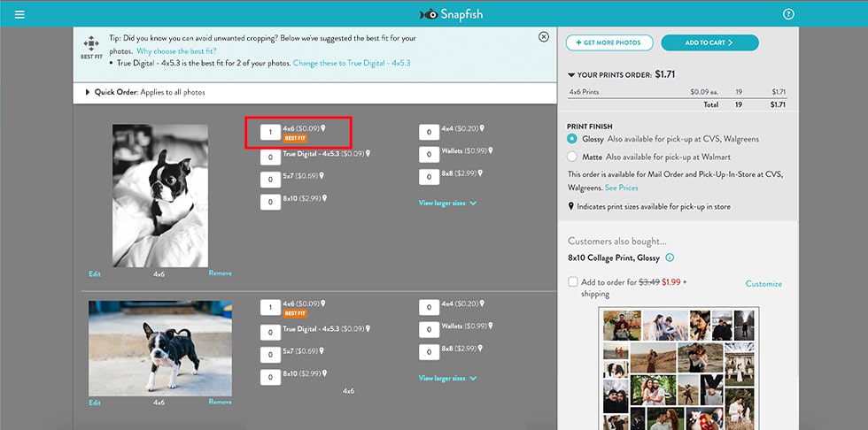
Task: Select the Glossy print finish
Action: (572, 139)
